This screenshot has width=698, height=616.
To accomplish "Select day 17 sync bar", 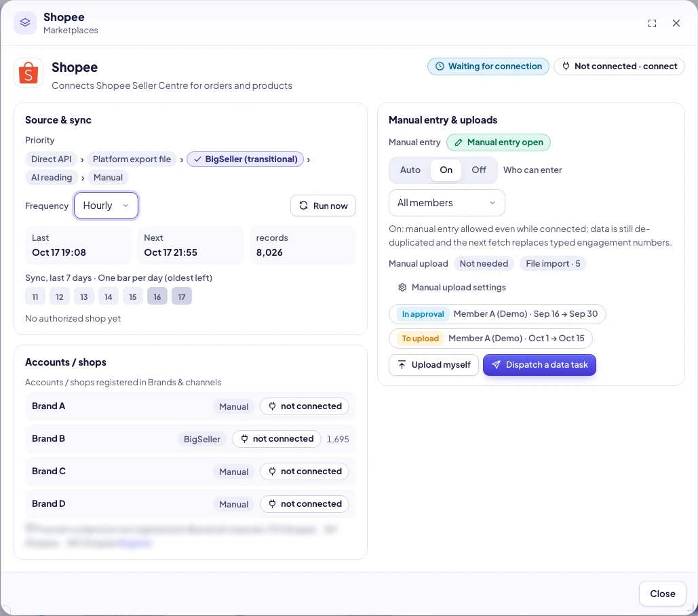I will [x=182, y=296].
